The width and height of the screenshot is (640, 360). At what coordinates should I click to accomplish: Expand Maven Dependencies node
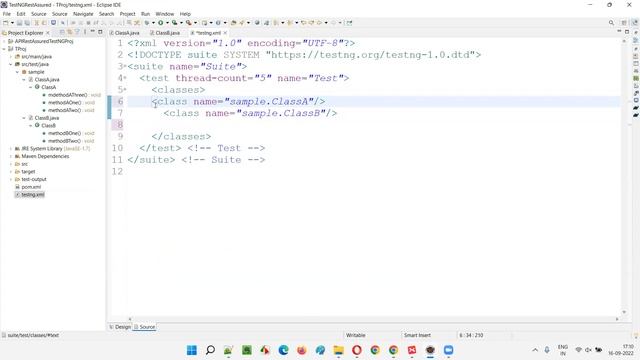(11, 156)
